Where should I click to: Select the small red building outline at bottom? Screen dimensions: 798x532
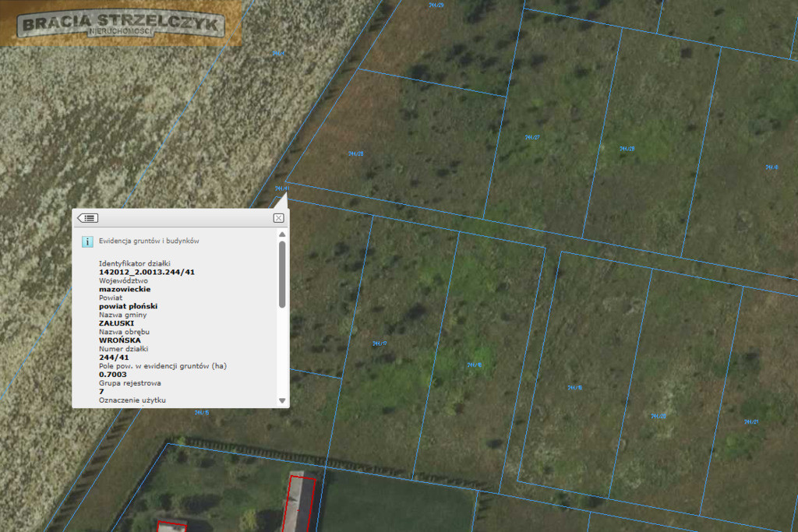pos(171,527)
